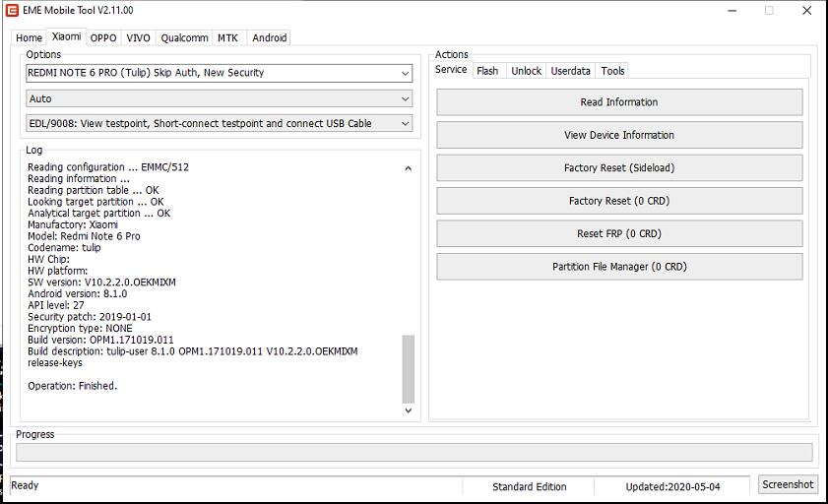Screen dimensions: 828x504
Task: Click the Factory Reset (0 CRD) button
Action: tap(619, 201)
